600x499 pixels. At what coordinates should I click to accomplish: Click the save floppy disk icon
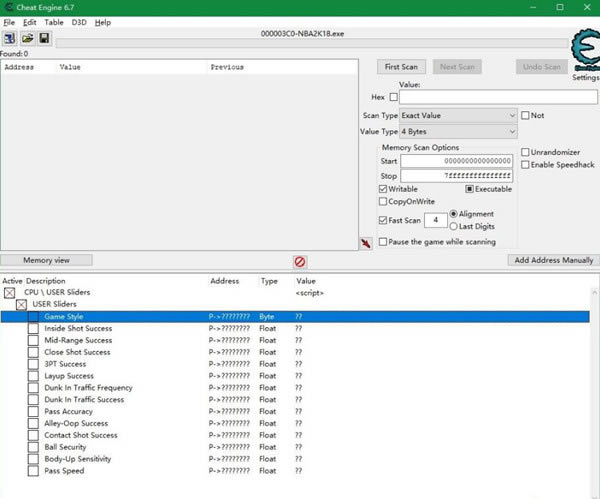pyautogui.click(x=44, y=39)
